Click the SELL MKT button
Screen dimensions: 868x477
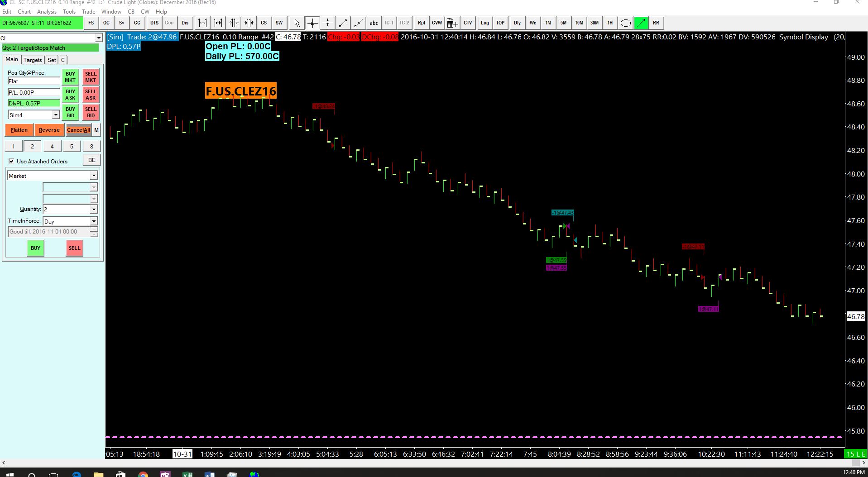click(x=91, y=77)
